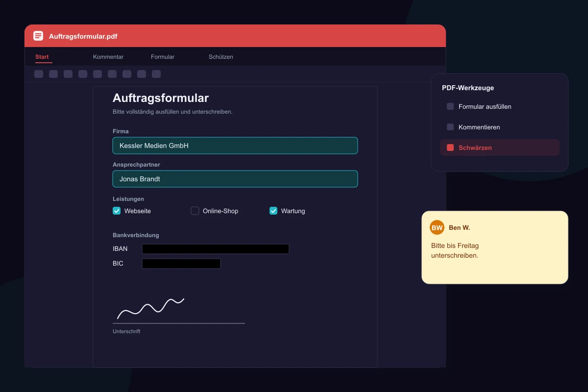Go to the Formular tab
The image size is (588, 392).
[x=163, y=57]
